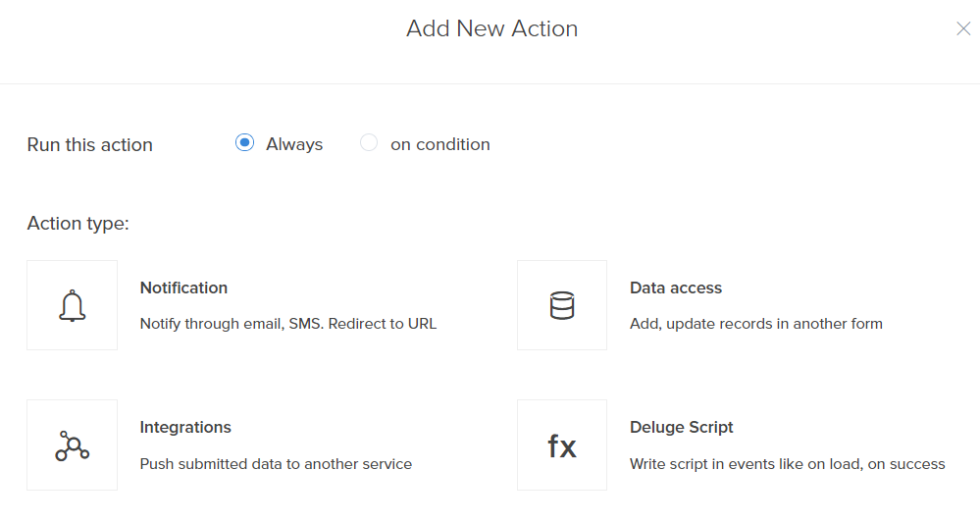Click the Integrations title text
This screenshot has width=980, height=523.
click(x=185, y=427)
